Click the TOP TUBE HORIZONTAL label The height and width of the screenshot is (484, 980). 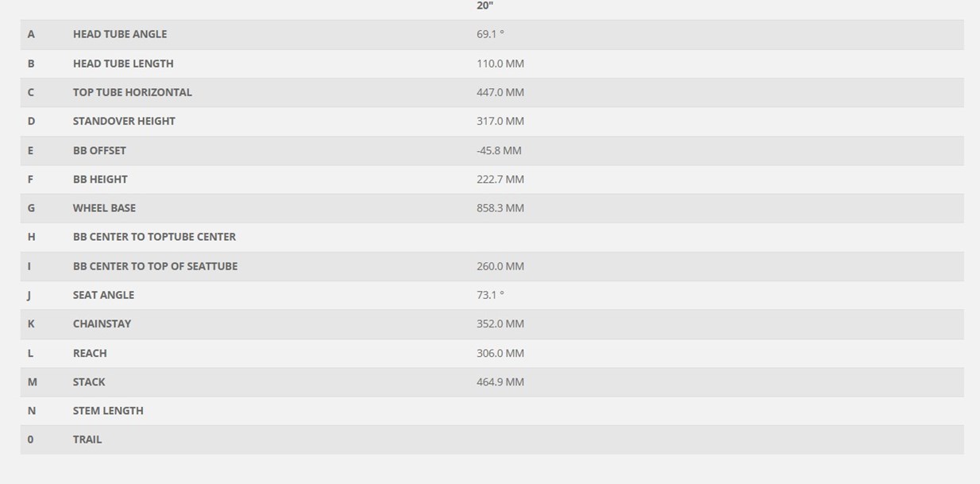[133, 92]
